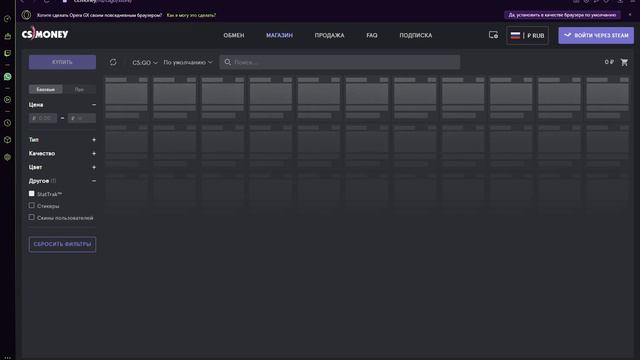
Task: Click the item search field
Action: tap(340, 62)
